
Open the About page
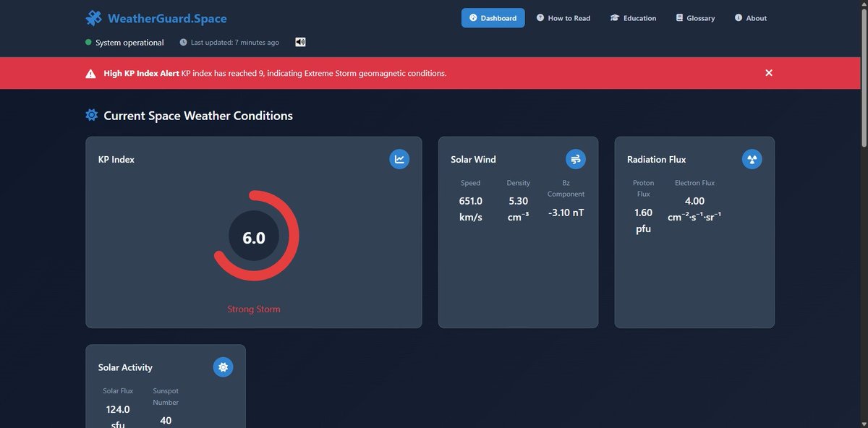pyautogui.click(x=751, y=18)
